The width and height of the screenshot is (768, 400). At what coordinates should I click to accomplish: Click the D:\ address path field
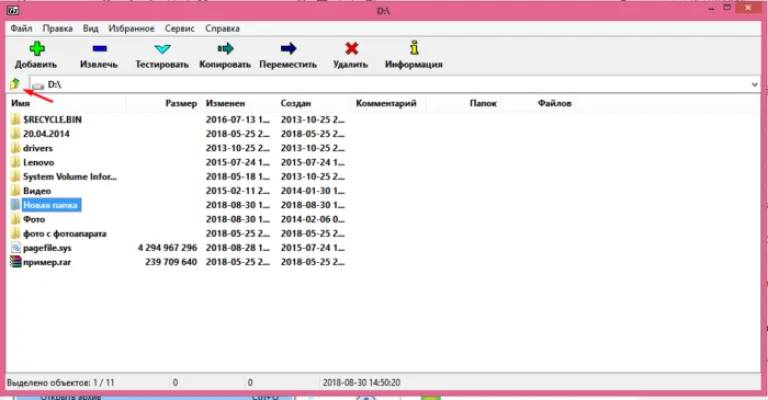click(x=394, y=84)
